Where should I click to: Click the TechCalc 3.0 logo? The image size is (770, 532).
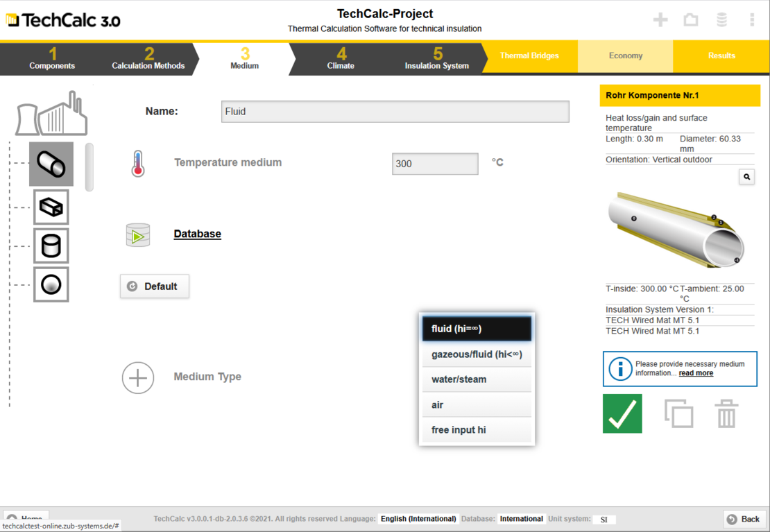coord(63,20)
